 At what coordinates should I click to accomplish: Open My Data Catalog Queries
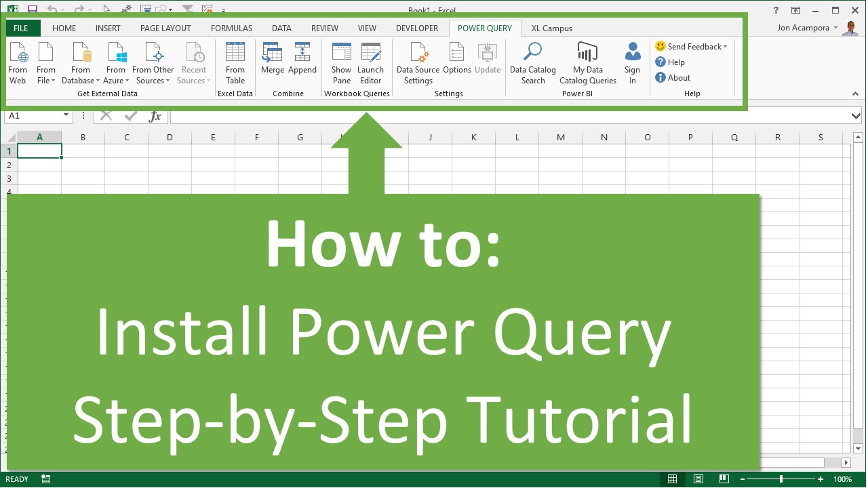pyautogui.click(x=588, y=63)
